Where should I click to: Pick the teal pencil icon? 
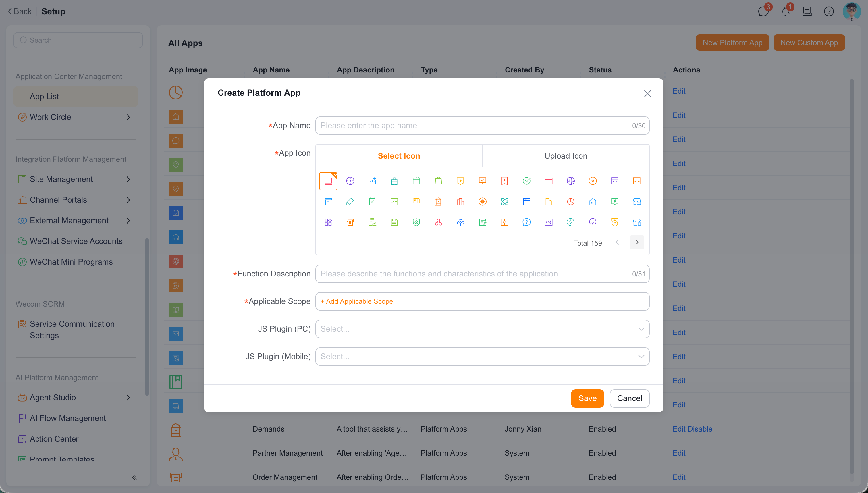[350, 202]
